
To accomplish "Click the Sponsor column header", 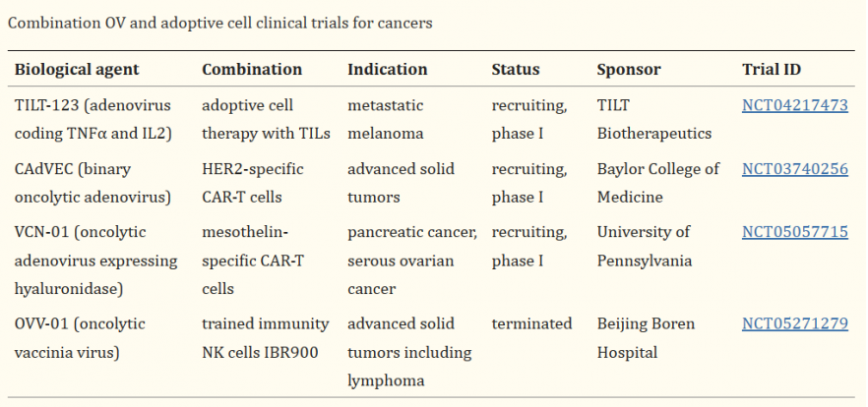I will click(x=629, y=70).
